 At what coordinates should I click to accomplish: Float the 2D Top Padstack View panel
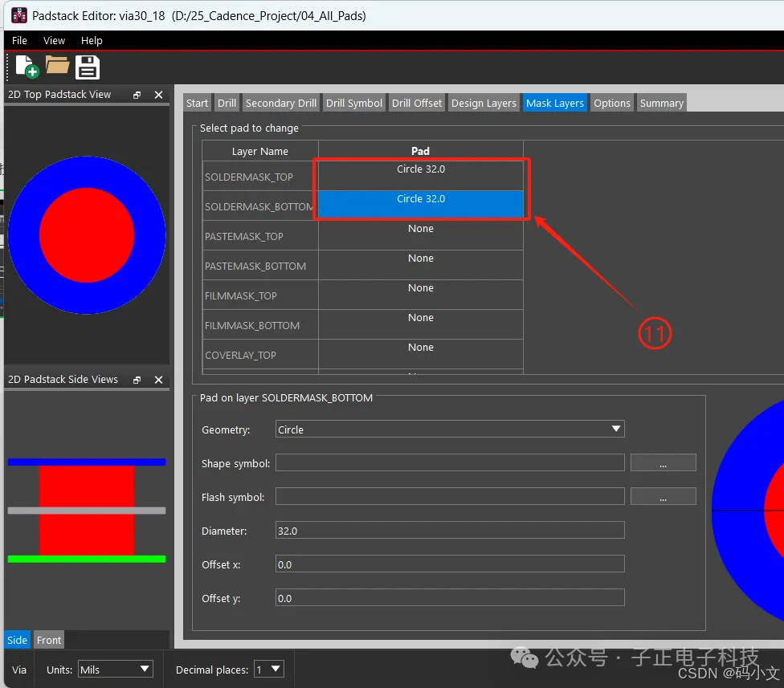(x=137, y=95)
